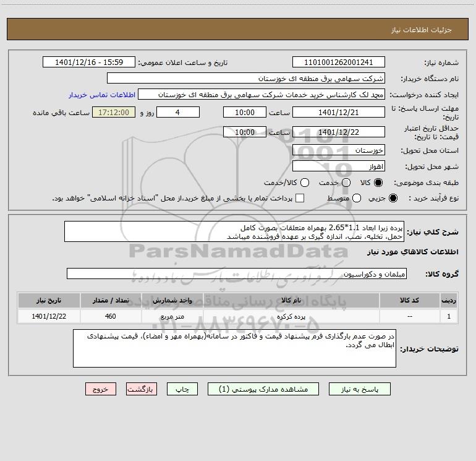Click the announcement date field 1401/12/16 - 15:59
Viewport: 476px width, 461px height.
[x=89, y=62]
